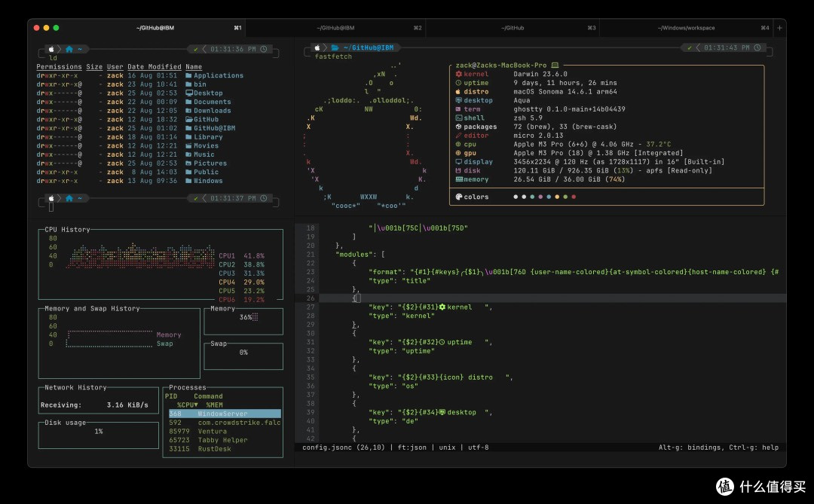Screen dimensions: 814x504
Task: Click config.jsonc in the editor status bar
Action: click(x=327, y=447)
